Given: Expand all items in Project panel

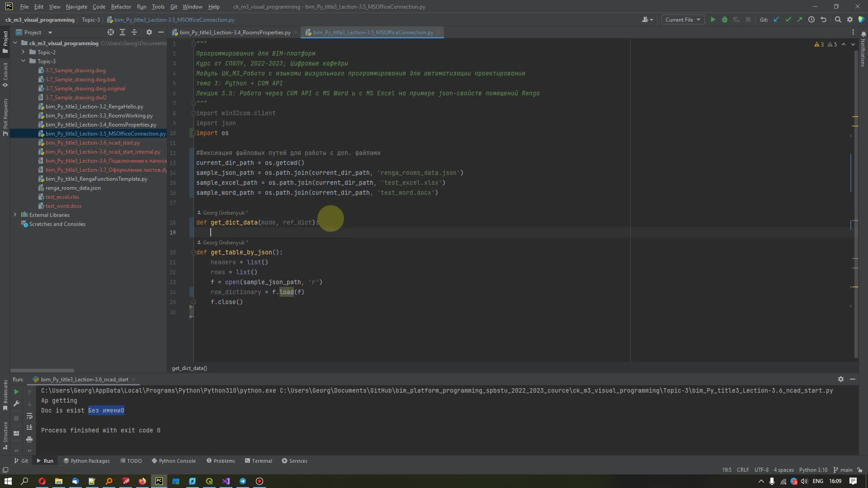Looking at the screenshot, I should 123,32.
